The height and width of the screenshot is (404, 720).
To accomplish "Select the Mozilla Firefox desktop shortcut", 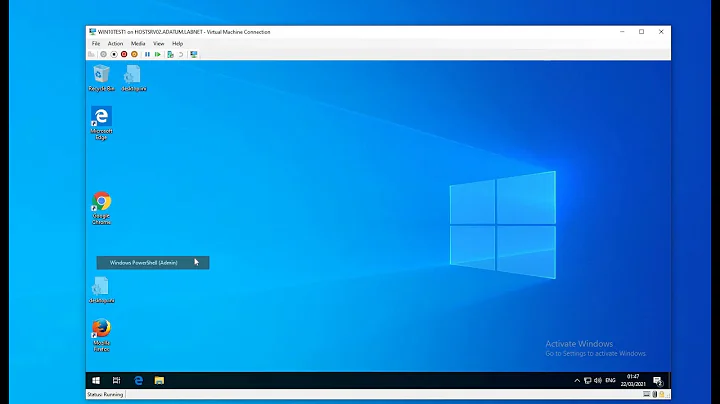I will 101,335.
